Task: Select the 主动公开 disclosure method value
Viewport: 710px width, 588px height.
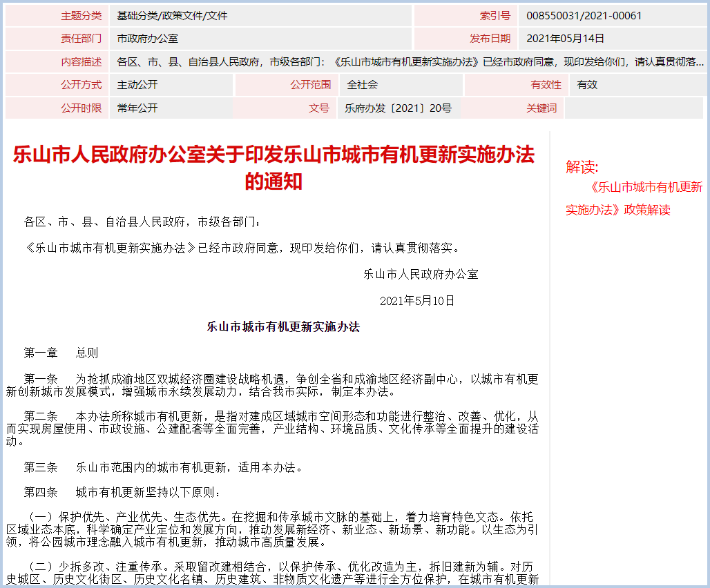Action: coord(137,85)
